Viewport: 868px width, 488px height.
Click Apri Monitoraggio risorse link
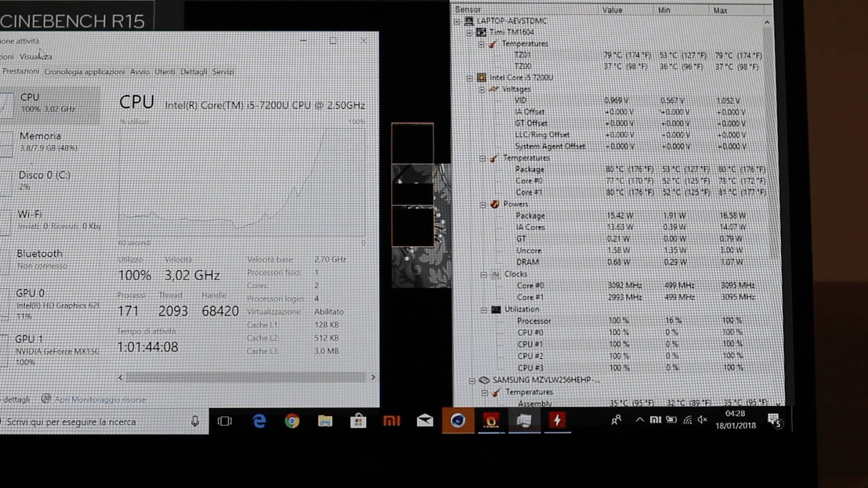100,399
